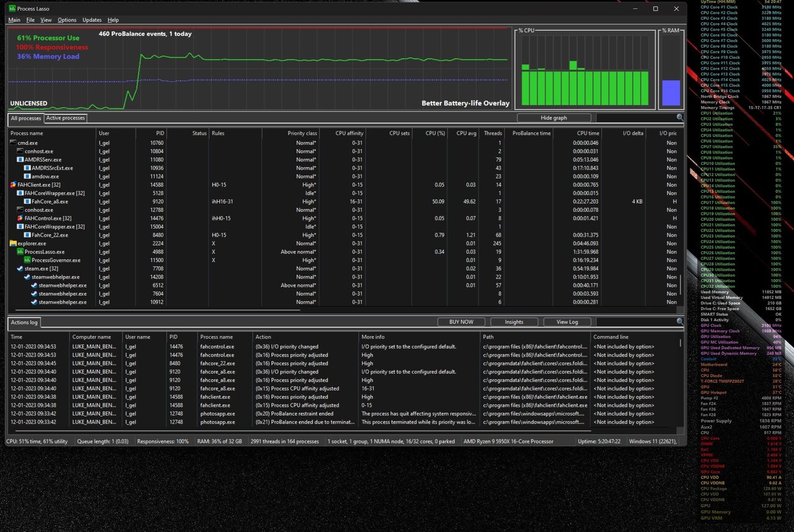
Task: Select the steam.exe Steam icon
Action: (x=20, y=268)
